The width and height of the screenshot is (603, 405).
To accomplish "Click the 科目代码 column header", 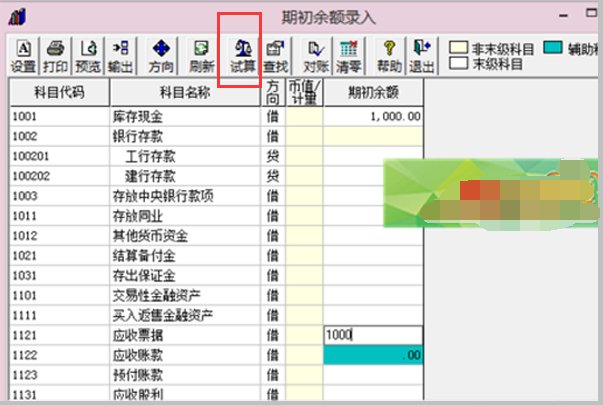I will click(59, 92).
